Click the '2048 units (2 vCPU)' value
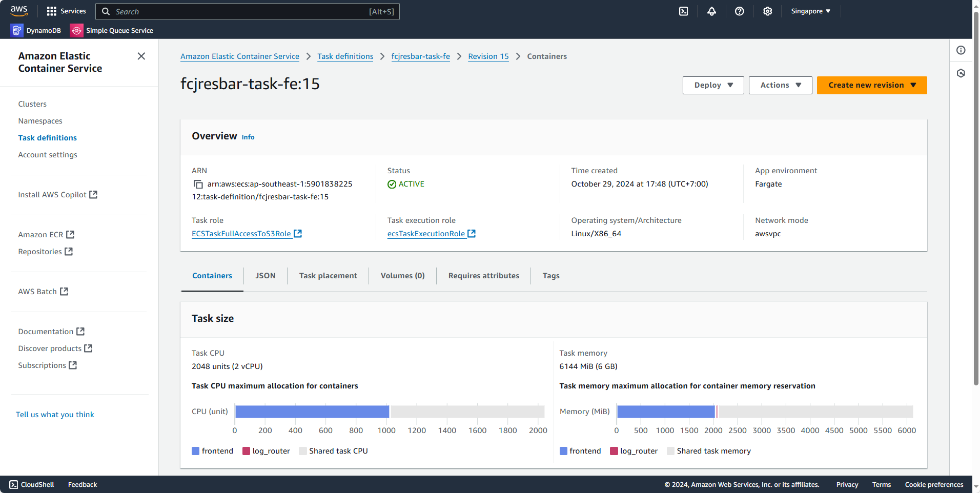This screenshot has width=980, height=493. click(227, 366)
